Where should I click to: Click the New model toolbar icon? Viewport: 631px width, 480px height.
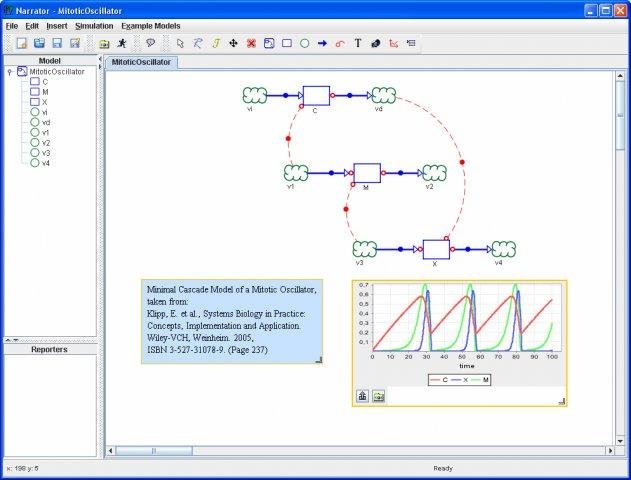pos(22,43)
